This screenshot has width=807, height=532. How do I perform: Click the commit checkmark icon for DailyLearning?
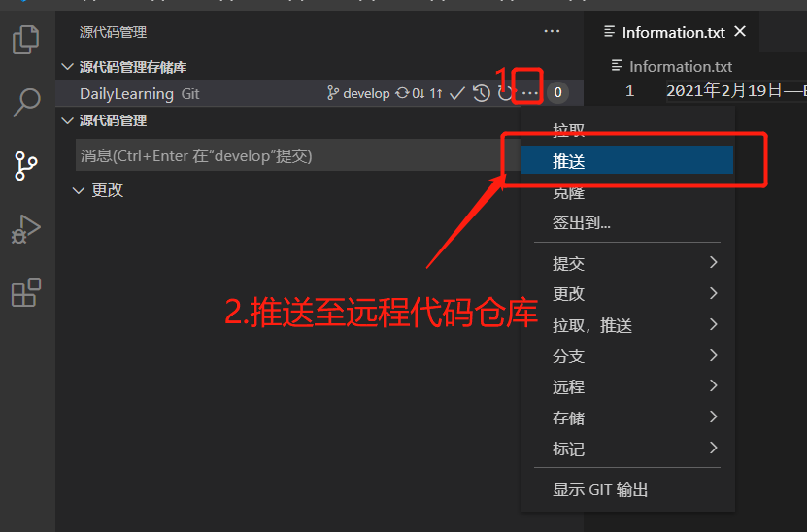tap(457, 93)
